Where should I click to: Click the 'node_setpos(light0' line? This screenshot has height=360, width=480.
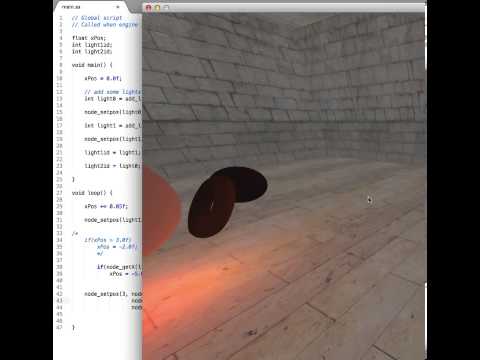(113, 112)
